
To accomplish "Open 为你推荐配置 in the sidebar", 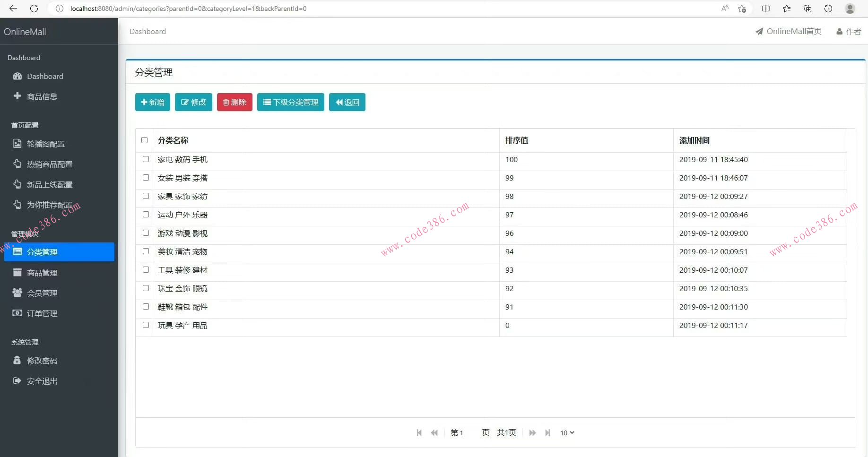I will coord(59,205).
